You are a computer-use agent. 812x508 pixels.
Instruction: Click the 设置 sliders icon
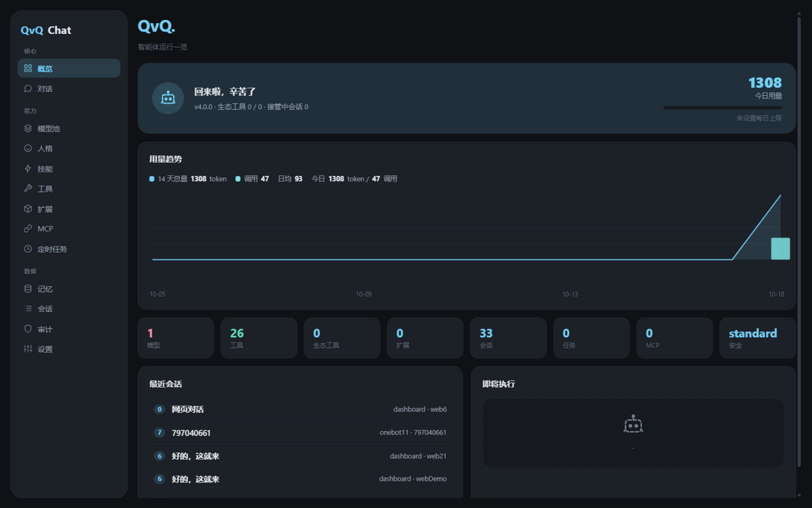(28, 349)
